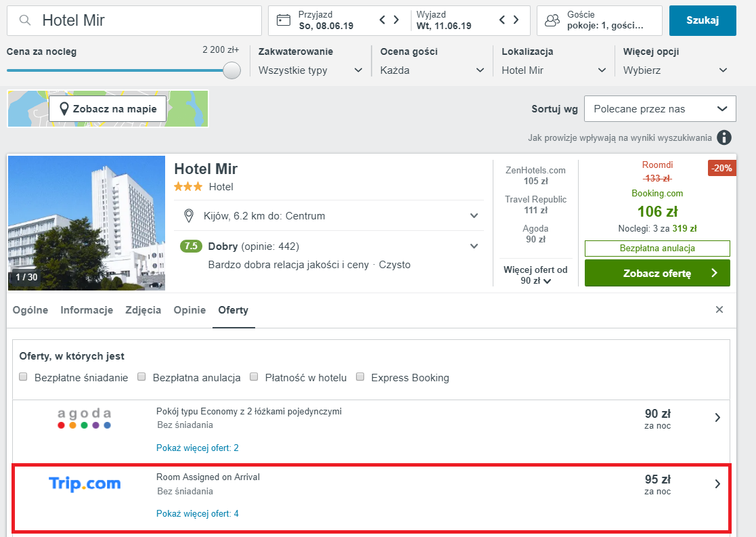Viewport: 756px width, 537px height.
Task: Click the Agoda logo
Action: click(85, 418)
